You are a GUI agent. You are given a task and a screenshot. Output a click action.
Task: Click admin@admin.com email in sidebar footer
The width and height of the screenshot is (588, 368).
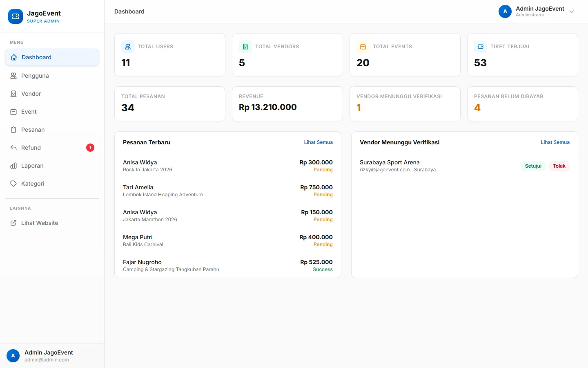[x=47, y=360]
